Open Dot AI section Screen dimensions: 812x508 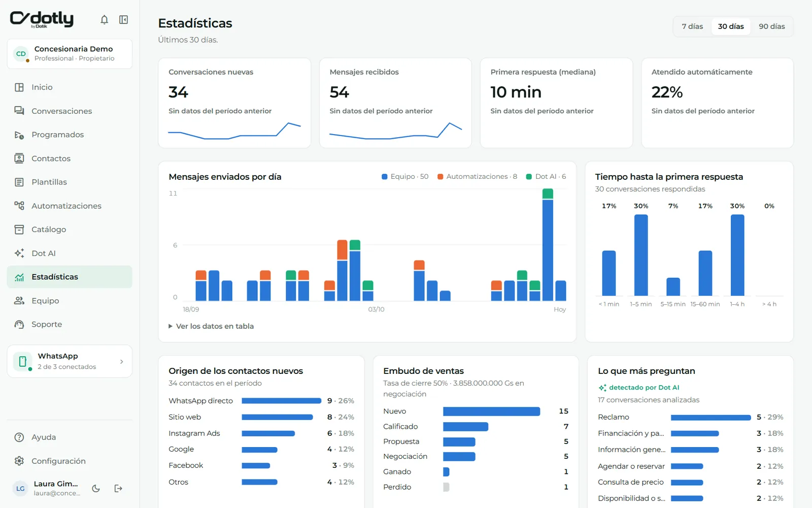point(70,253)
